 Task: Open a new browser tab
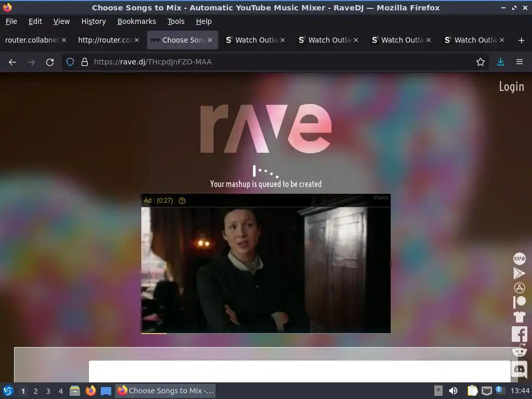tap(521, 41)
